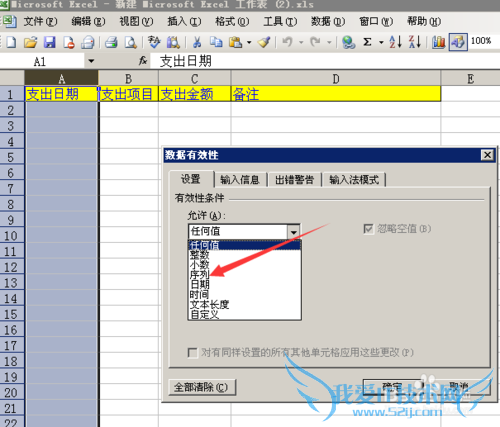
Task: Activate the Format Painter brush icon
Action: [x=264, y=42]
